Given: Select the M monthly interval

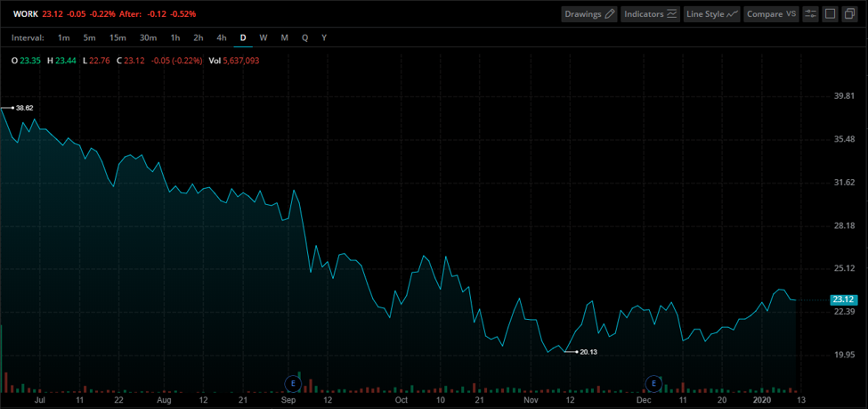Looking at the screenshot, I should pos(285,37).
